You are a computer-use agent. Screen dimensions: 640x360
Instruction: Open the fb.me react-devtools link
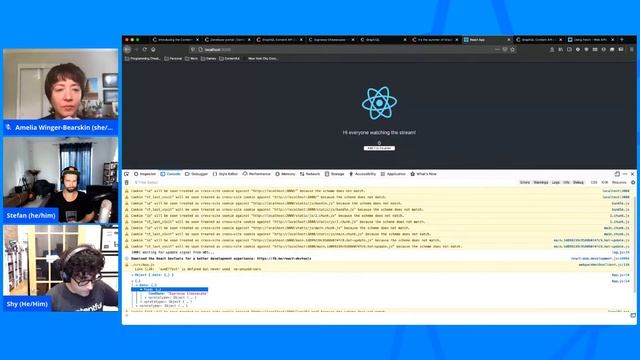pyautogui.click(x=284, y=258)
